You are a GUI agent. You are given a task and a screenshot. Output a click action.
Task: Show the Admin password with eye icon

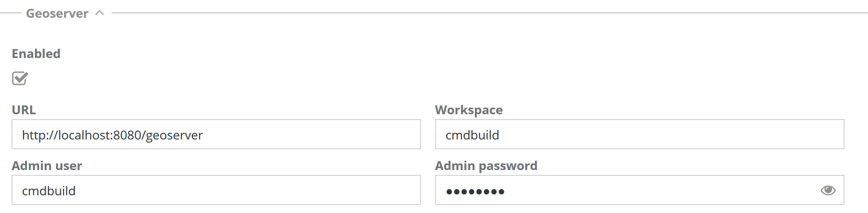(x=828, y=190)
